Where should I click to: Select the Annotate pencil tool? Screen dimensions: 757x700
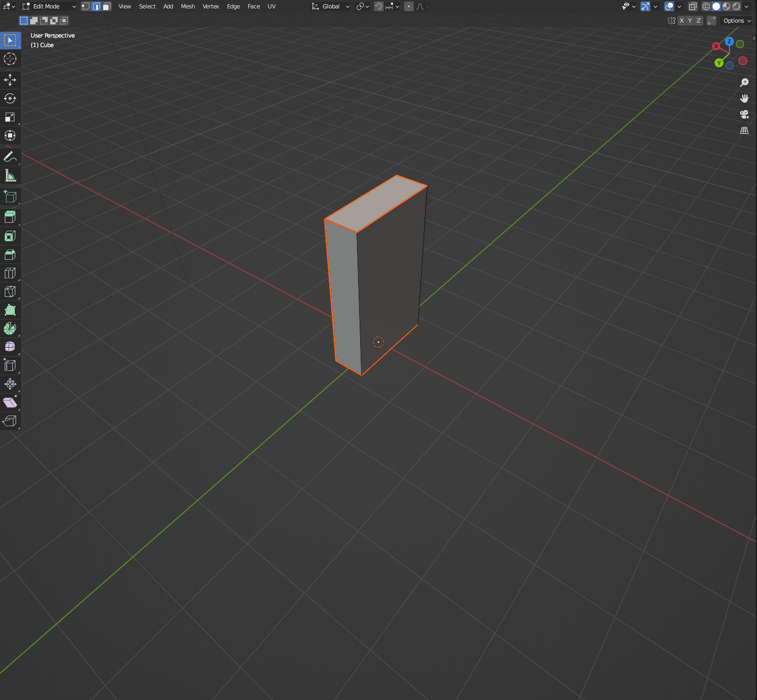click(10, 157)
